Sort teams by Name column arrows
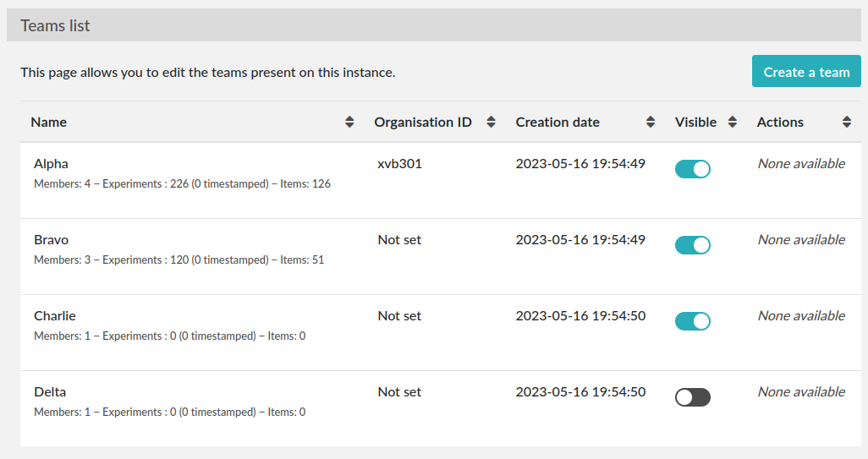This screenshot has height=459, width=868. [349, 123]
